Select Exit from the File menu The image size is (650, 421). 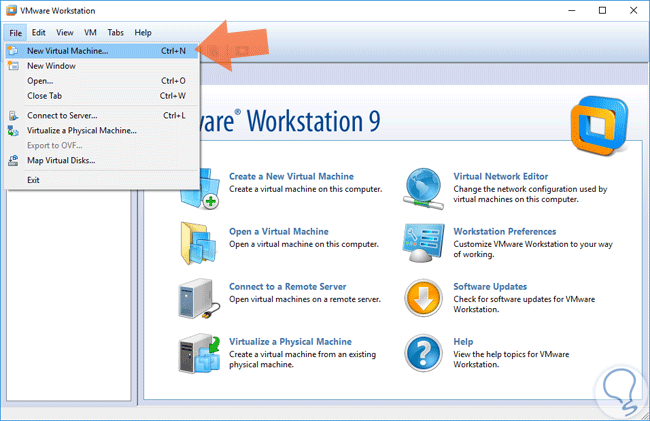point(102,180)
